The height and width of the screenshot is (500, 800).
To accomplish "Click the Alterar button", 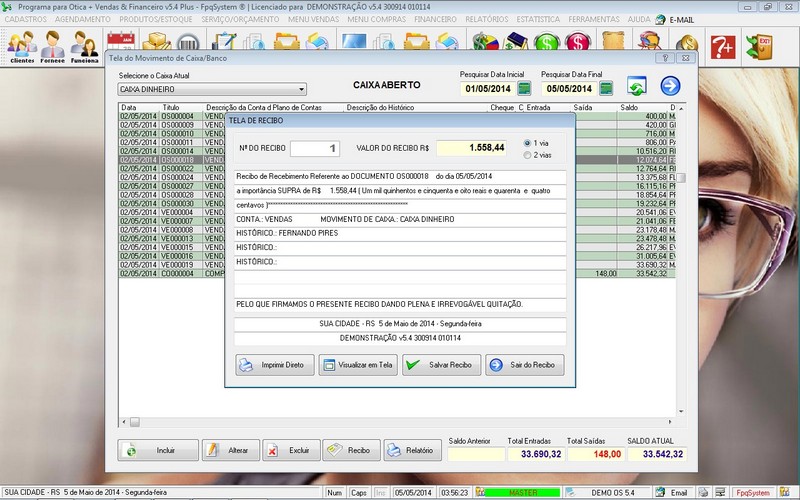I will pos(231,451).
